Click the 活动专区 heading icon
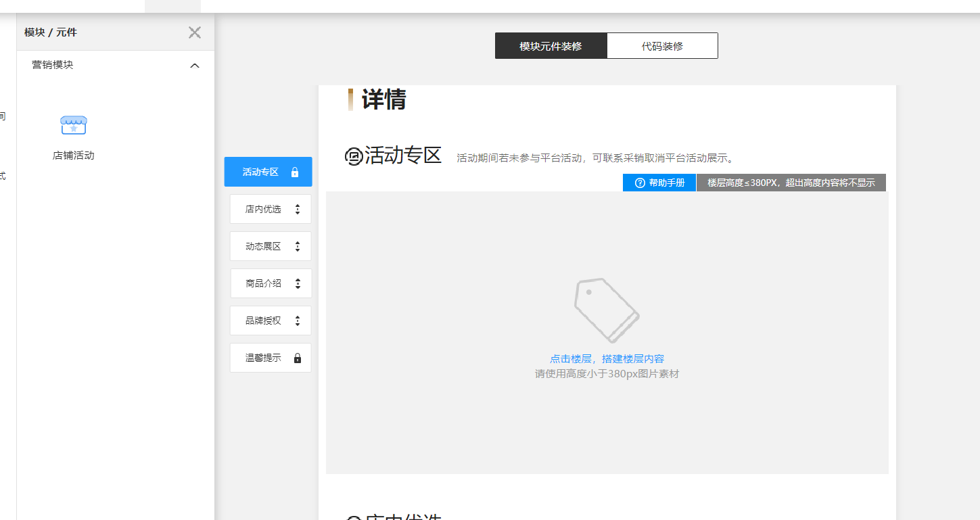Screen dimensions: 980x520 (x=354, y=157)
